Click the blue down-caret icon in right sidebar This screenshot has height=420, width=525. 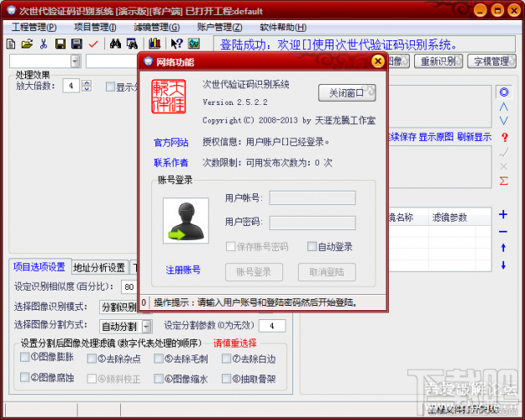(504, 121)
